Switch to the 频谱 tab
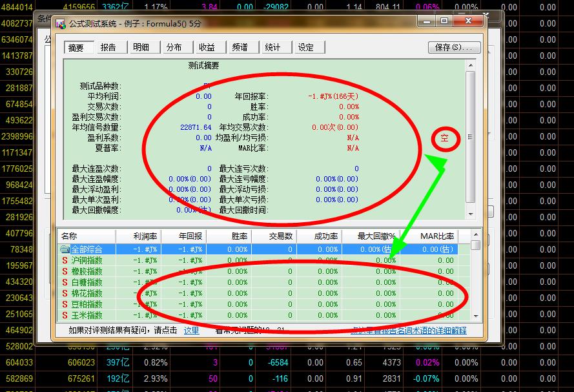 [243, 47]
